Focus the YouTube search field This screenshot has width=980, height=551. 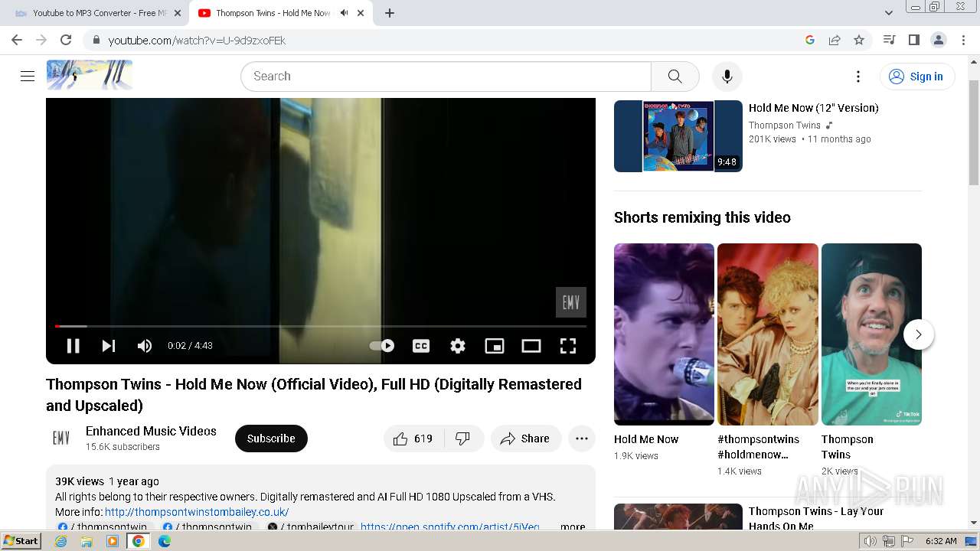tap(446, 77)
